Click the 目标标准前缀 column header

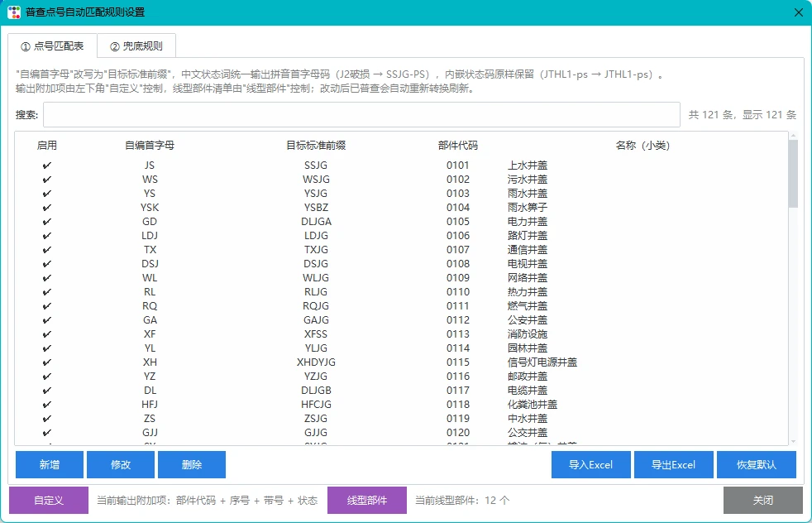[x=316, y=146]
